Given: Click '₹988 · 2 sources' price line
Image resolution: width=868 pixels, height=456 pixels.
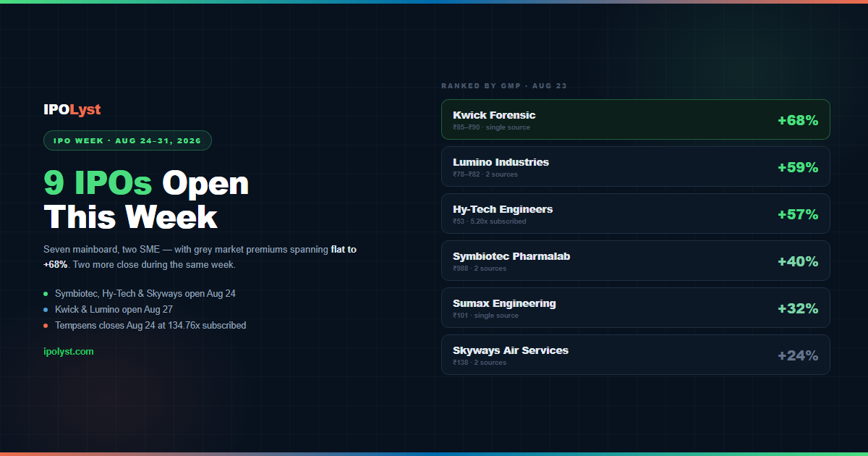Looking at the screenshot, I should (x=480, y=269).
